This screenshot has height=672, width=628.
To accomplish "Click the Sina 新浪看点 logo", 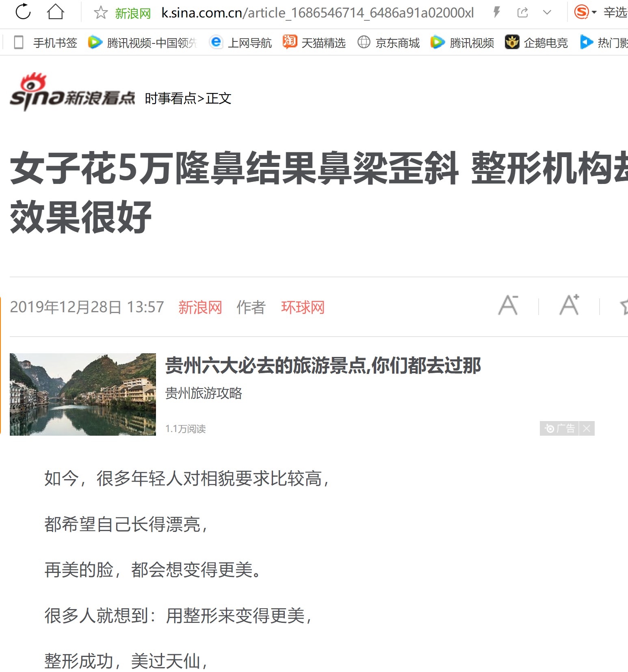I will click(x=72, y=92).
